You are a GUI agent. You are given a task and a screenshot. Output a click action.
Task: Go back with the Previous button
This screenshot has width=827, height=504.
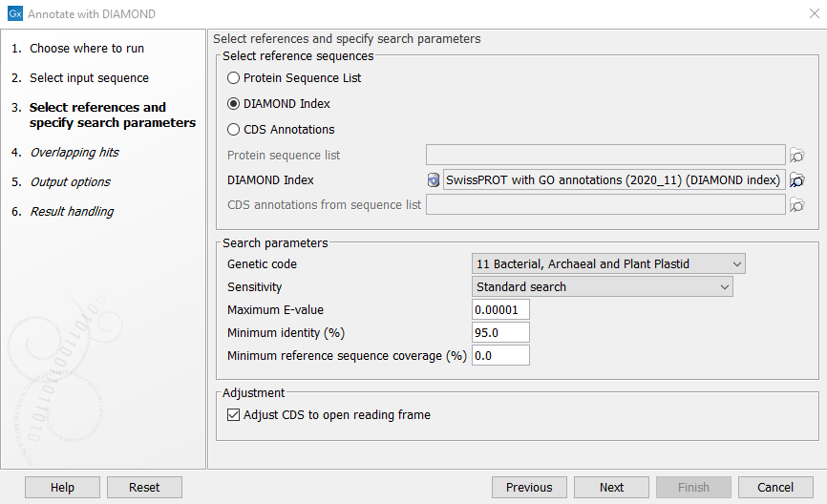point(529,488)
